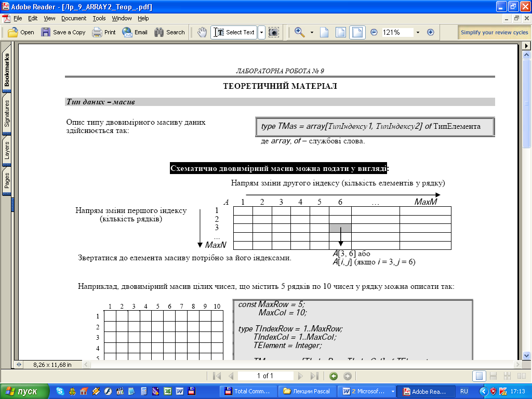Click the system clock showing 17:13
The height and width of the screenshot is (399, 532).
point(517,392)
